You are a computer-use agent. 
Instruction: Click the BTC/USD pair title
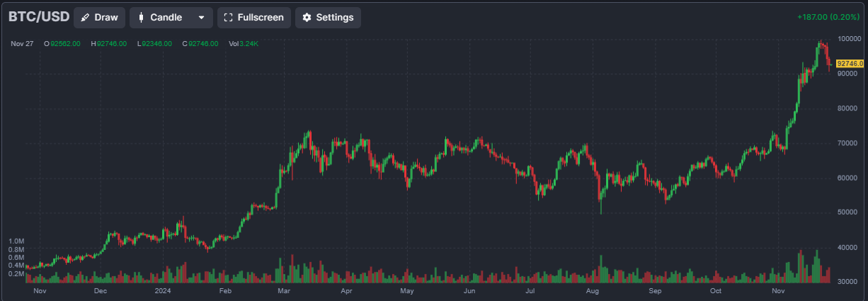click(39, 18)
